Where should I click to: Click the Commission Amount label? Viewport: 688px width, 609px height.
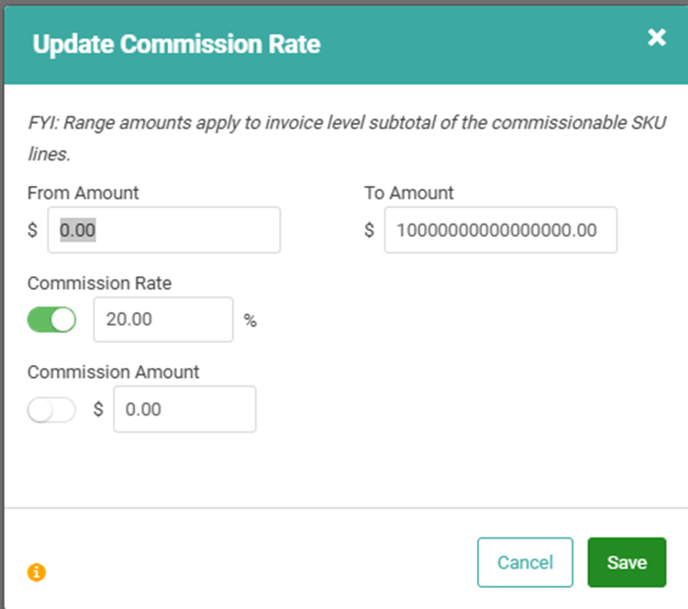point(113,372)
